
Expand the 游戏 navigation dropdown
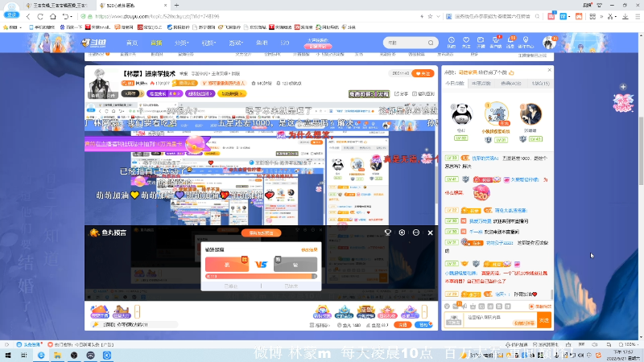pyautogui.click(x=236, y=43)
